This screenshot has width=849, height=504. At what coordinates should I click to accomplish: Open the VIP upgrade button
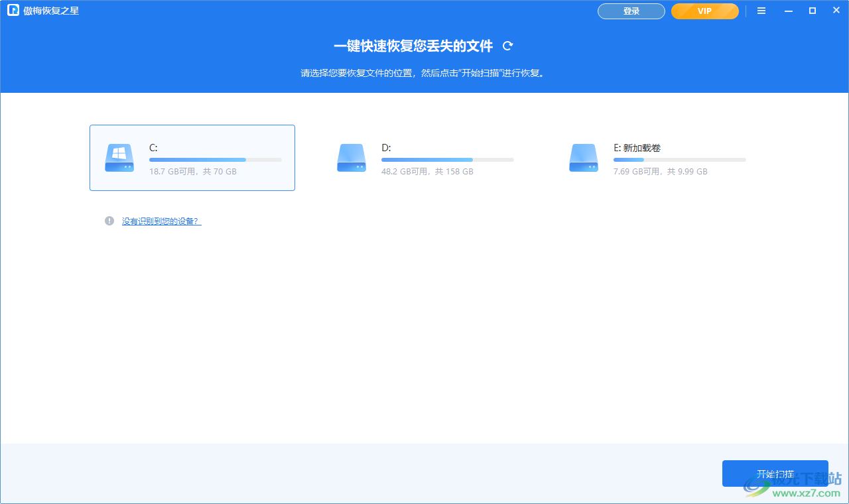click(x=705, y=11)
